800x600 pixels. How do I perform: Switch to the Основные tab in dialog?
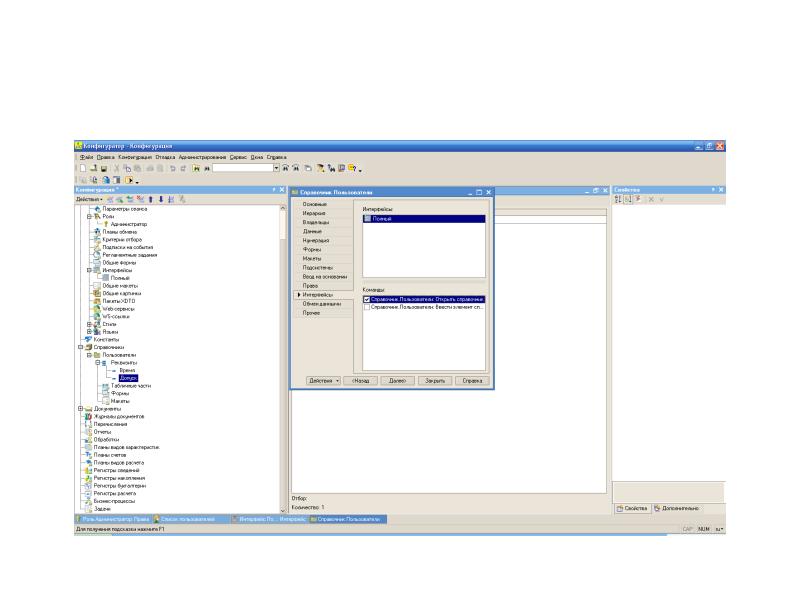pos(315,204)
